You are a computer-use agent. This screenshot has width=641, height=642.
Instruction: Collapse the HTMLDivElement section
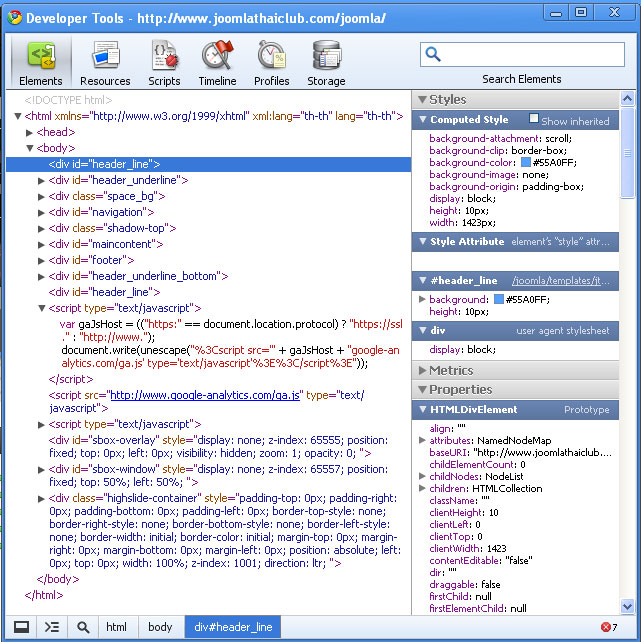click(423, 409)
